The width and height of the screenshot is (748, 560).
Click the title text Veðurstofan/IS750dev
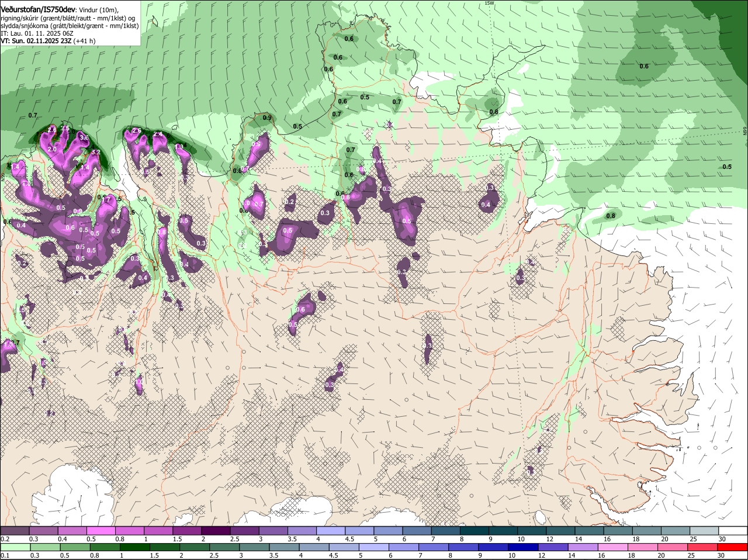click(x=38, y=9)
